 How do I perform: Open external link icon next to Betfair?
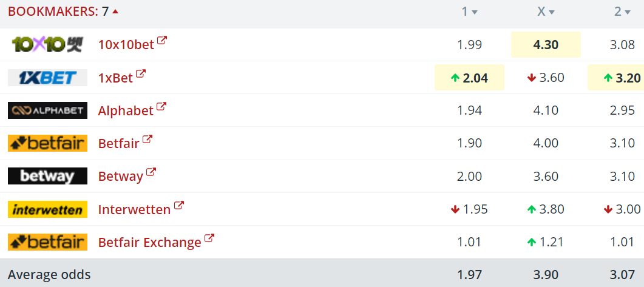click(147, 140)
